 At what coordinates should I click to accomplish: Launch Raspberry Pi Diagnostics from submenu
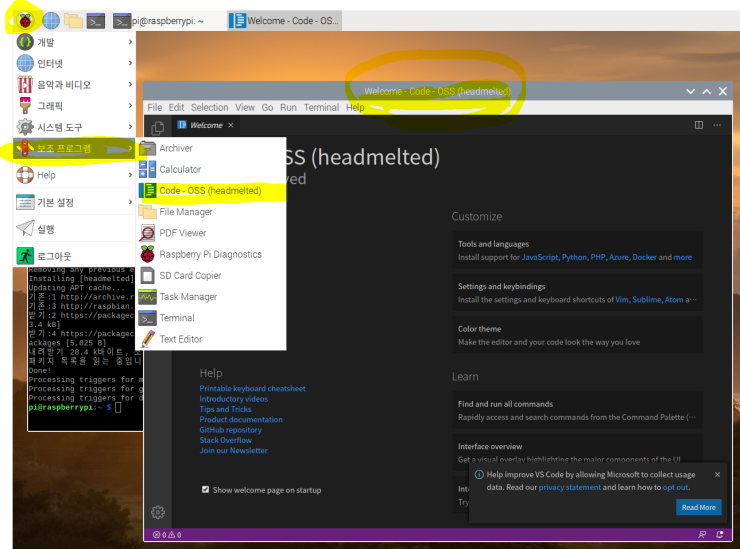tap(211, 254)
